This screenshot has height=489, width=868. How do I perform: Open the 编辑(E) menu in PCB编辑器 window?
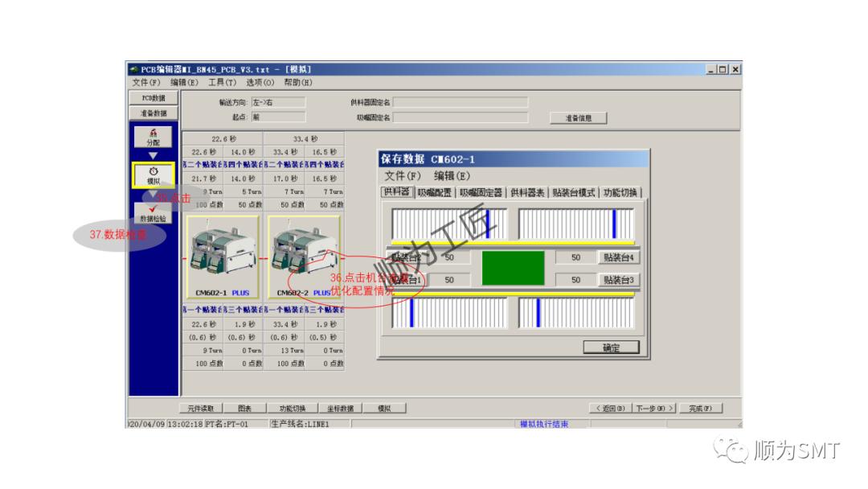click(184, 83)
